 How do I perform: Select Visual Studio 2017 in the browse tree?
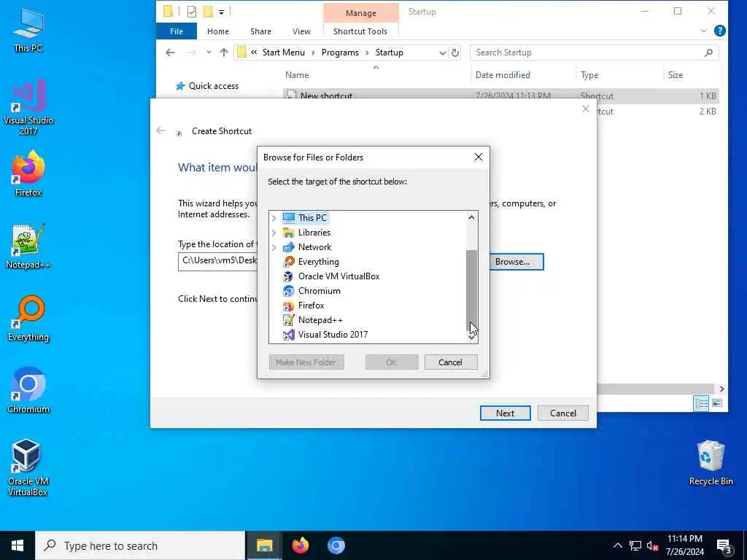pyautogui.click(x=325, y=334)
